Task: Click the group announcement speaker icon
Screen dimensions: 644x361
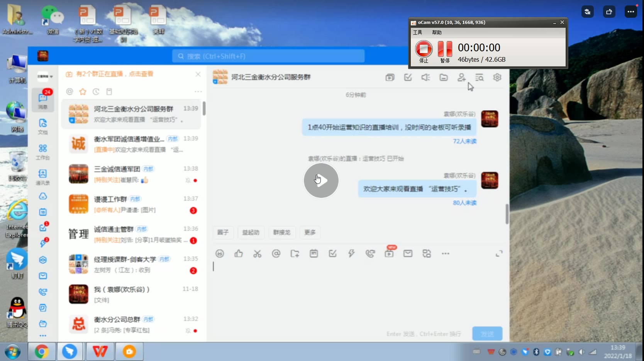Action: pos(425,78)
